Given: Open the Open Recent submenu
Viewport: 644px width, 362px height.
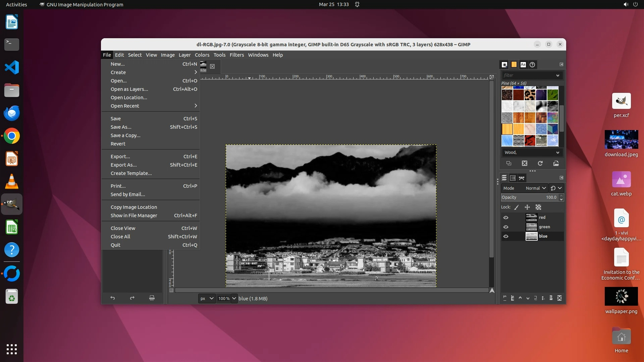Looking at the screenshot, I should [125, 106].
